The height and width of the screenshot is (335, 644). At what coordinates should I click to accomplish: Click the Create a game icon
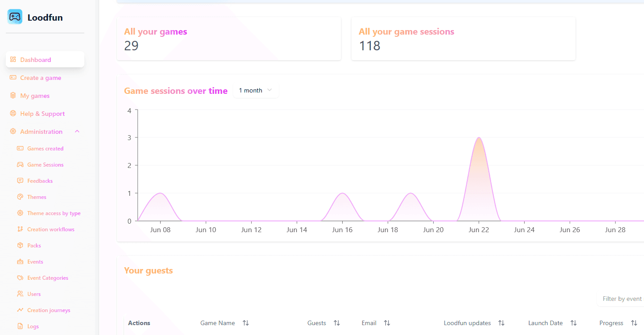point(13,78)
